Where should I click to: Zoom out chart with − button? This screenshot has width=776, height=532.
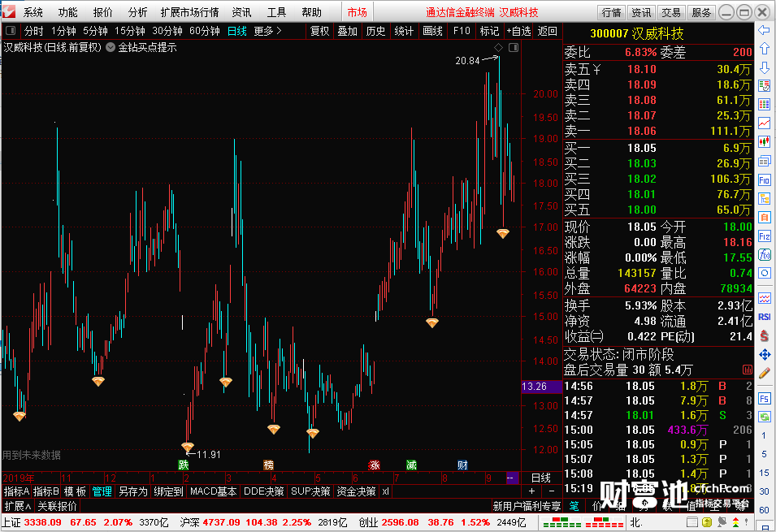coord(551,491)
